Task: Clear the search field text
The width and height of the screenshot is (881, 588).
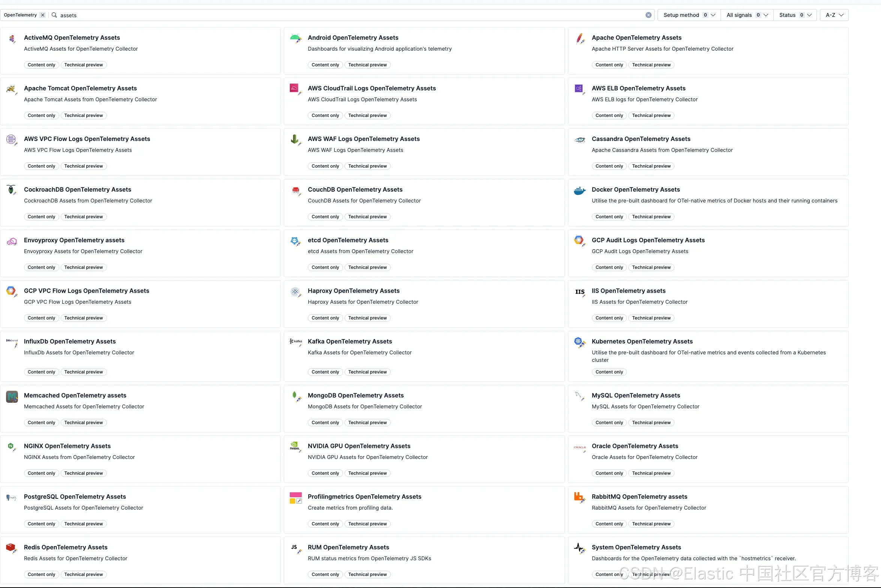Action: tap(648, 15)
